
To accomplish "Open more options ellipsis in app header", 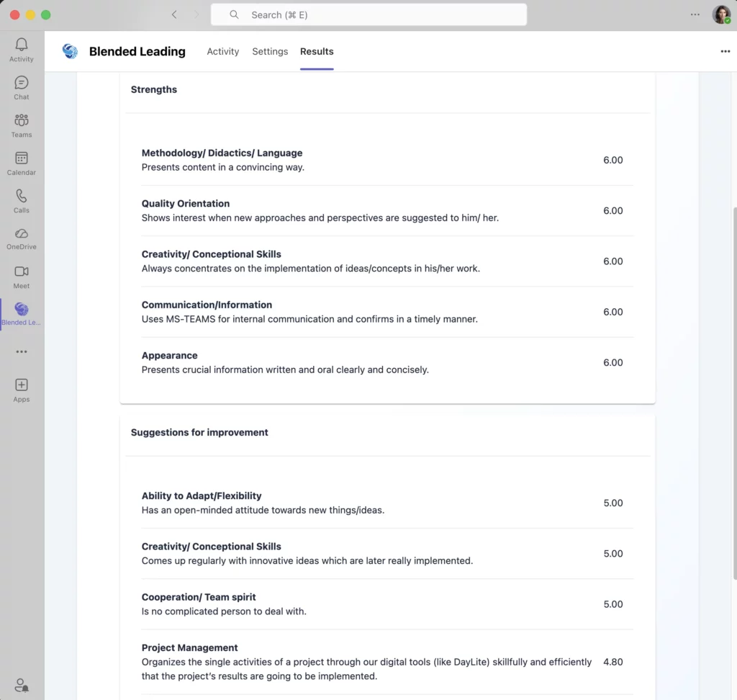I will point(725,51).
